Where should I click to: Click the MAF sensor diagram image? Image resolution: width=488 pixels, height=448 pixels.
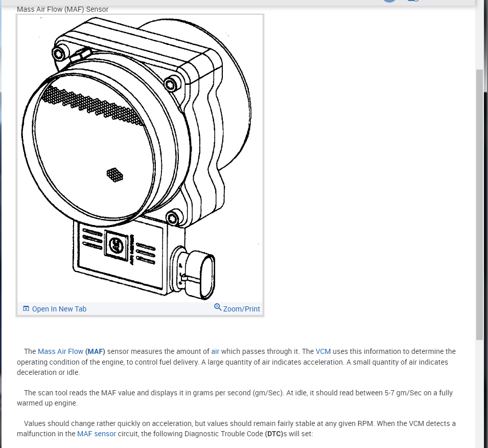click(140, 159)
